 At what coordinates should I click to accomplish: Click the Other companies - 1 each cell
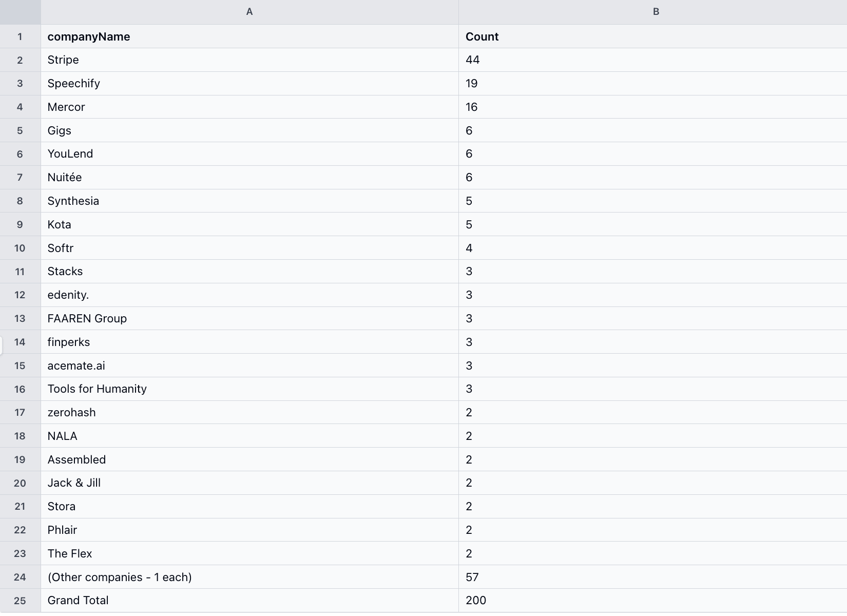coord(249,577)
